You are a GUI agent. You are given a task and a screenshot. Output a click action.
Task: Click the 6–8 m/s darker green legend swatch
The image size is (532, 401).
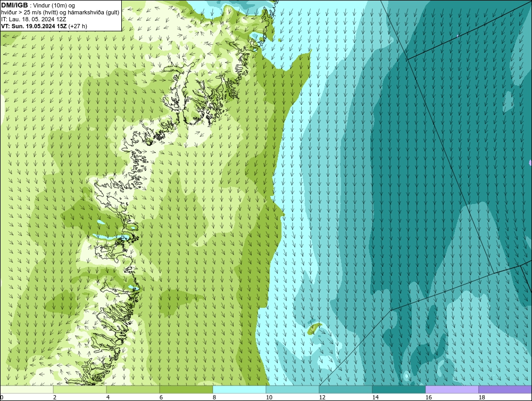point(186,389)
